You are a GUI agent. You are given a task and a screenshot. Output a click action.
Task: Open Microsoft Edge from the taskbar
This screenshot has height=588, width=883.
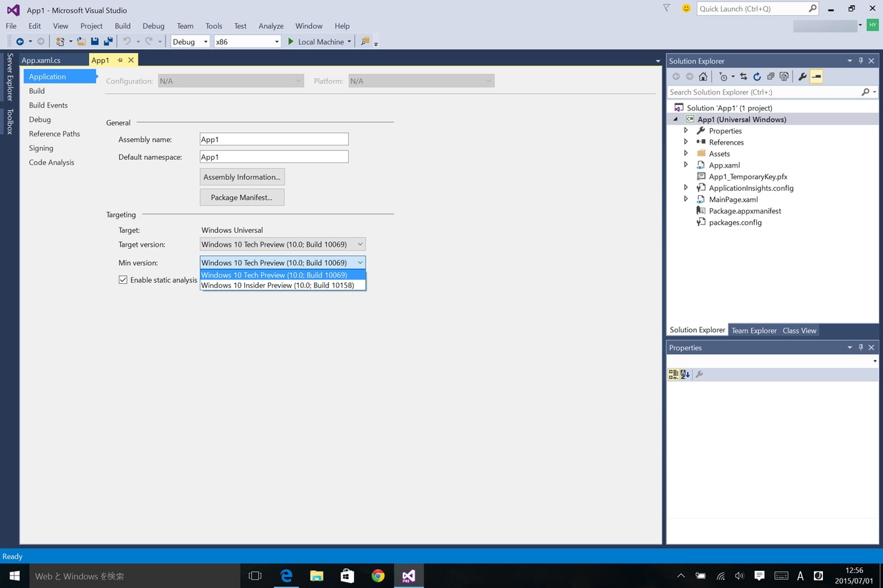(286, 576)
